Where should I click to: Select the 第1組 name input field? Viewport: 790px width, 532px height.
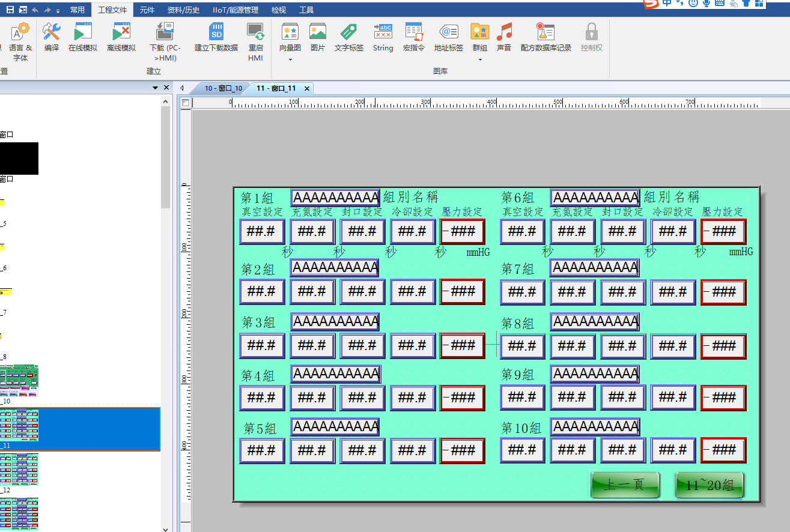(335, 198)
